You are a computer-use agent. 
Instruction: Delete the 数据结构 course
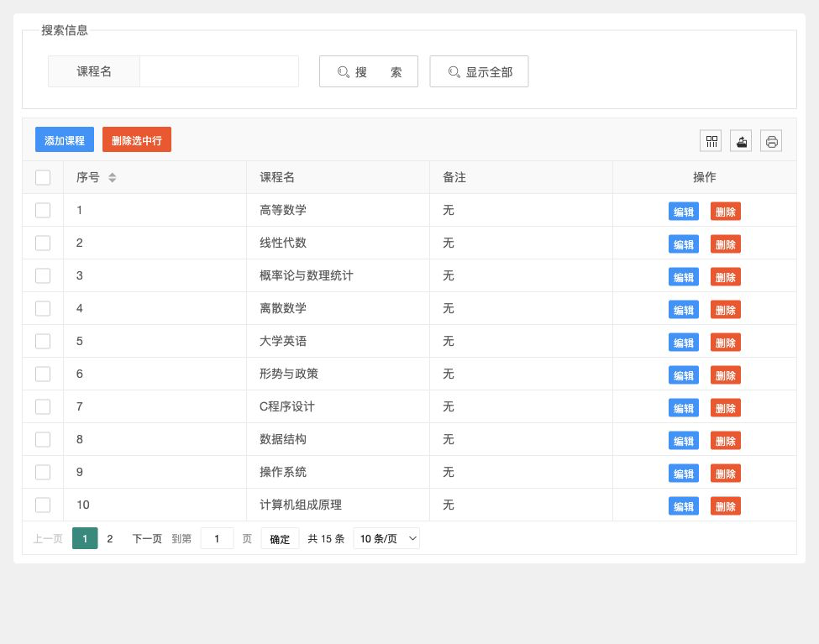click(x=726, y=441)
